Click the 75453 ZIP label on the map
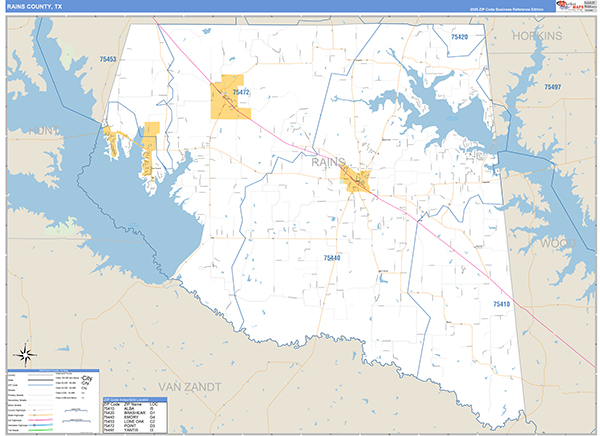The width and height of the screenshot is (600, 436). click(x=108, y=59)
